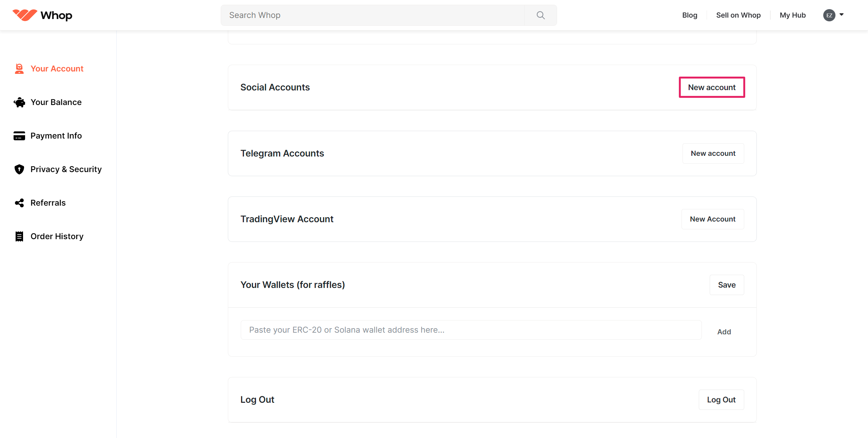Open Payment Info section
This screenshot has height=438, width=868.
[x=56, y=136]
